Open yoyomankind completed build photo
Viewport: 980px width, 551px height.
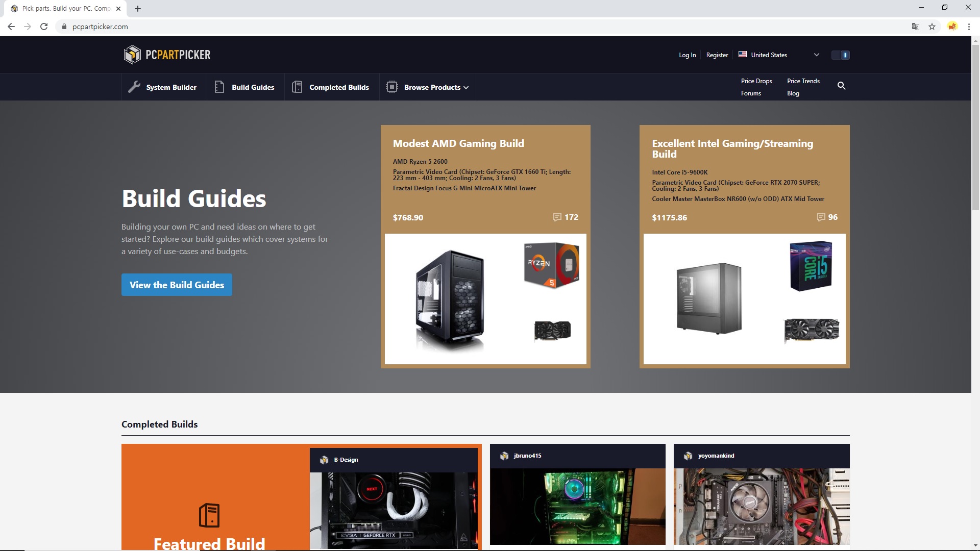[762, 507]
